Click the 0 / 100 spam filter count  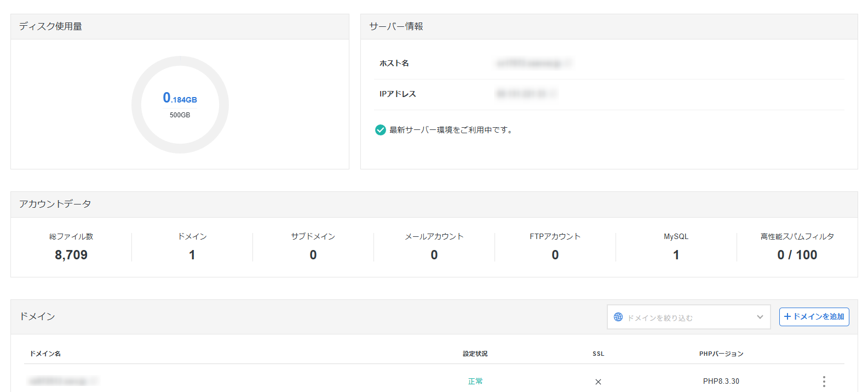pos(797,255)
